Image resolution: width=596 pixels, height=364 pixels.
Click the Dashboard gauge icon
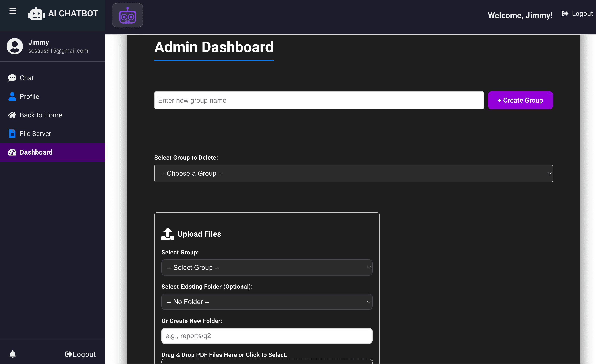pos(12,152)
